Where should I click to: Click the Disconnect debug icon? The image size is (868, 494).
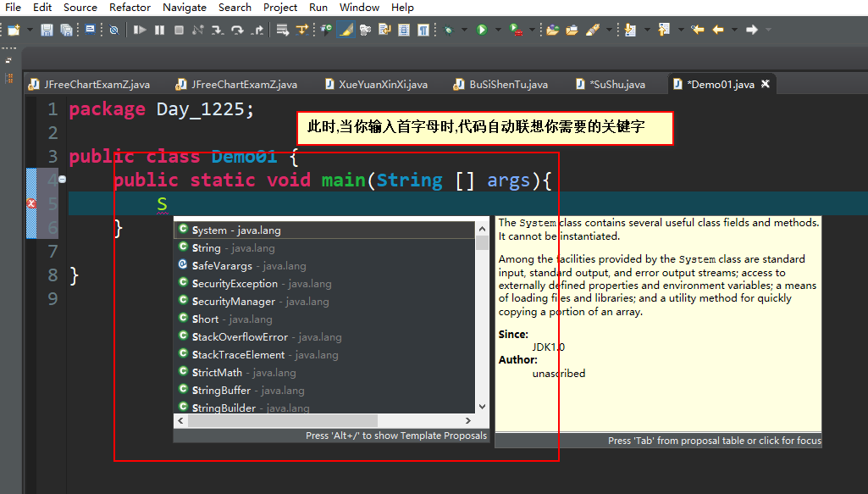pyautogui.click(x=197, y=30)
